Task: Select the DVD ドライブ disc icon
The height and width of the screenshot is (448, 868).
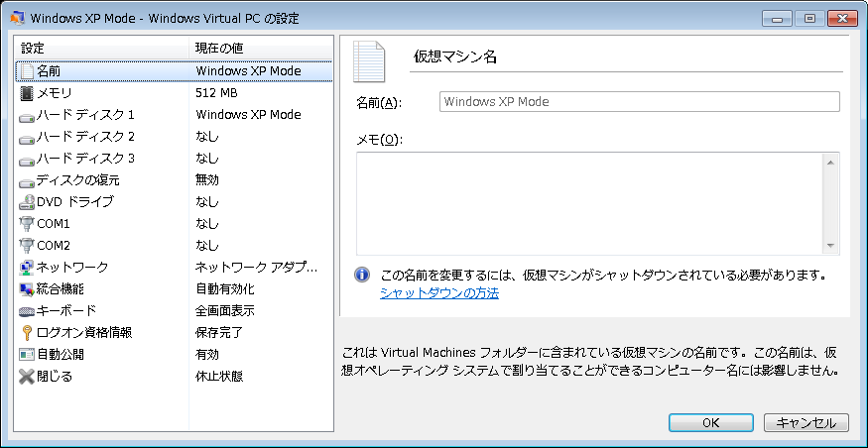Action: pyautogui.click(x=26, y=202)
